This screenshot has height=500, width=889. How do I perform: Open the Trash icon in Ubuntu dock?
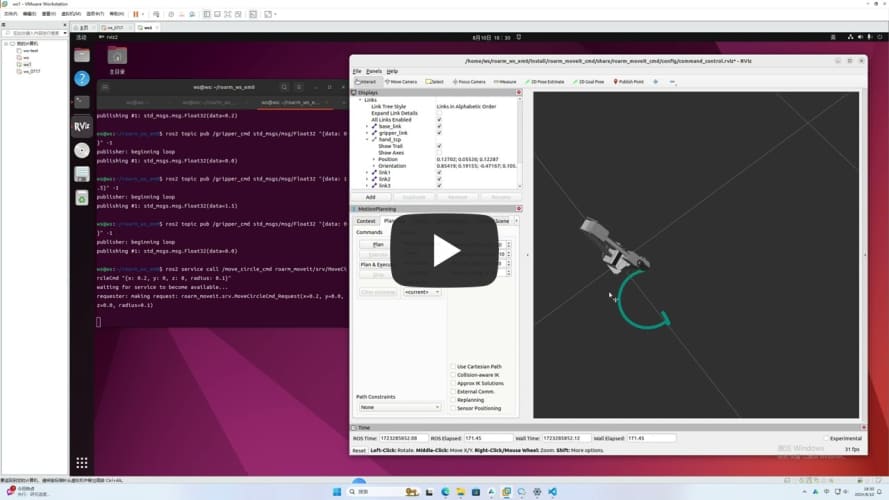click(x=82, y=198)
